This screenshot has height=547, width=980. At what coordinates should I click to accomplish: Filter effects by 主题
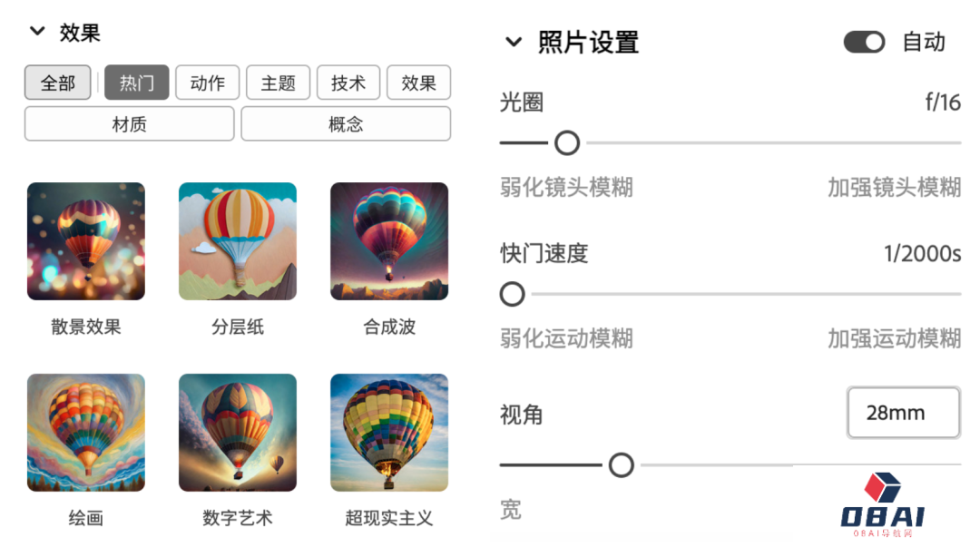(x=279, y=83)
